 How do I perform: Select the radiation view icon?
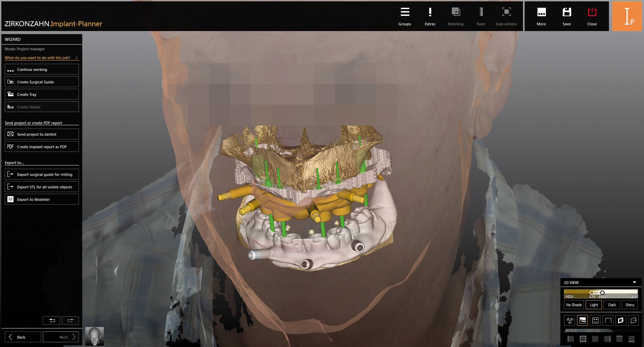click(x=570, y=320)
